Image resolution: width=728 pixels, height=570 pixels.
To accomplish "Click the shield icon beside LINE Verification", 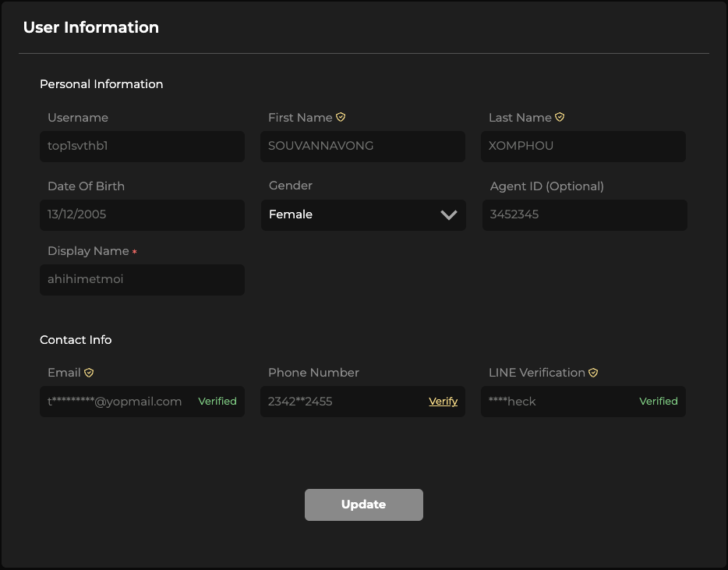I will (593, 373).
